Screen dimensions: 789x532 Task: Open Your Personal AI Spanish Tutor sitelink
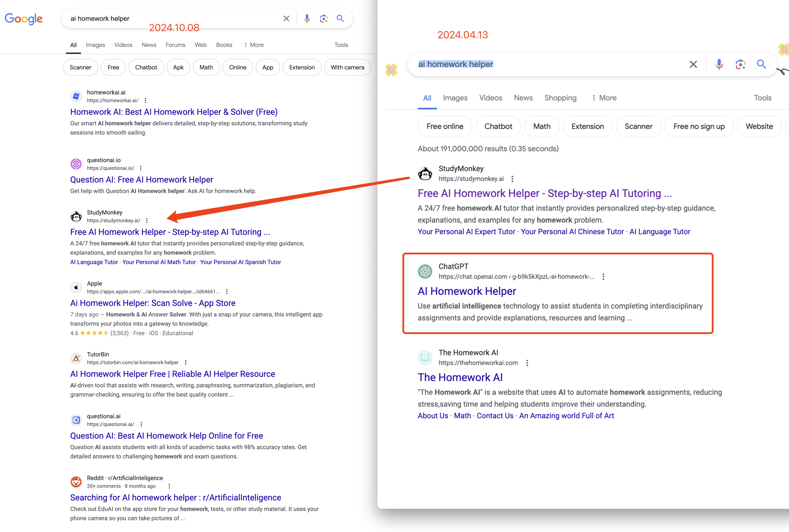[241, 262]
